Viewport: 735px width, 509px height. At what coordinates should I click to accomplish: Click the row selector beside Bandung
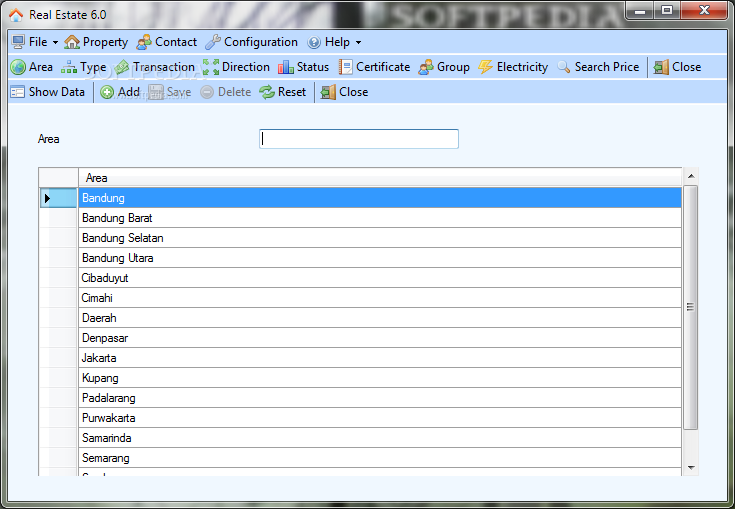pos(58,198)
